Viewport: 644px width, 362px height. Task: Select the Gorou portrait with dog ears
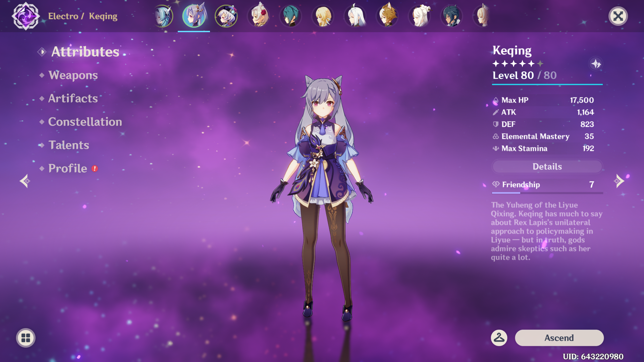(387, 16)
